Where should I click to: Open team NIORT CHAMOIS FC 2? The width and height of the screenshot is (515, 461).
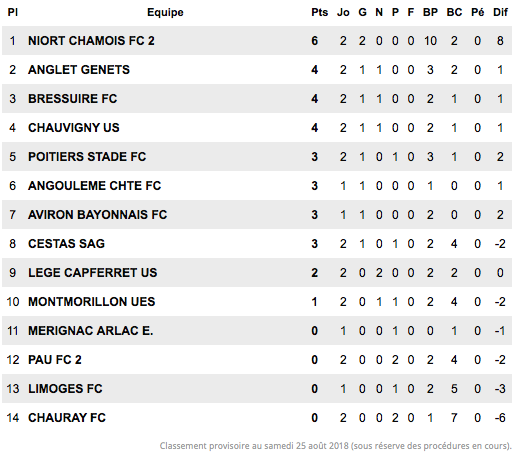(x=91, y=41)
